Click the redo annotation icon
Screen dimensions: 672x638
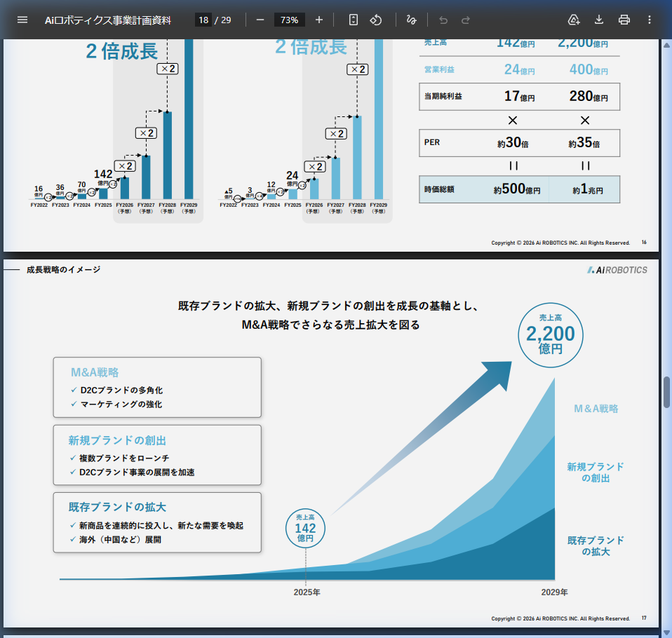coord(464,20)
